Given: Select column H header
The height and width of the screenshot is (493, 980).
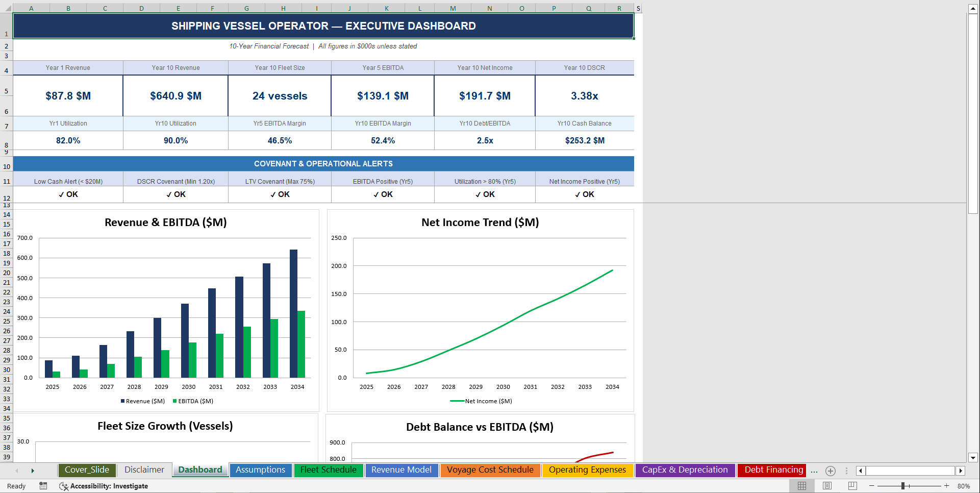Looking at the screenshot, I should (283, 8).
